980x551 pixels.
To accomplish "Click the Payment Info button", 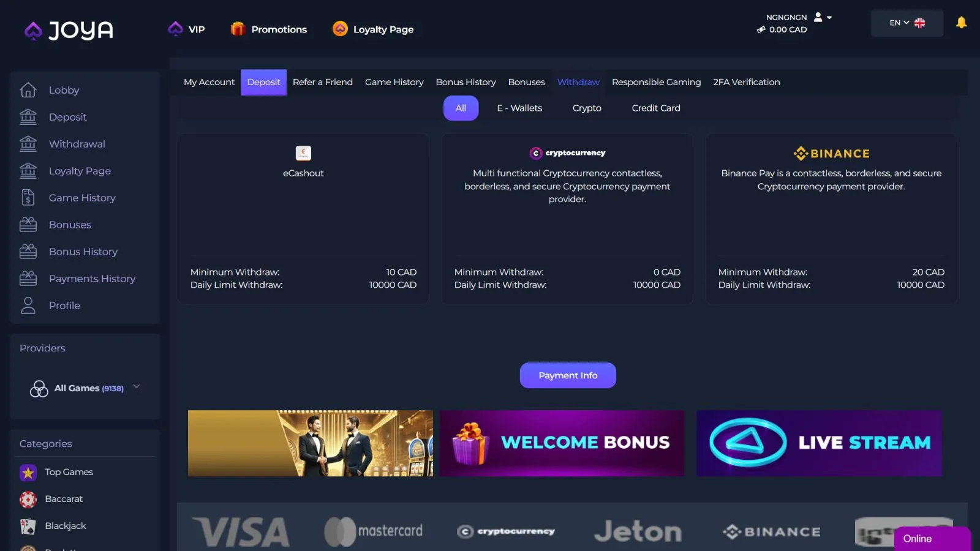I will tap(568, 375).
